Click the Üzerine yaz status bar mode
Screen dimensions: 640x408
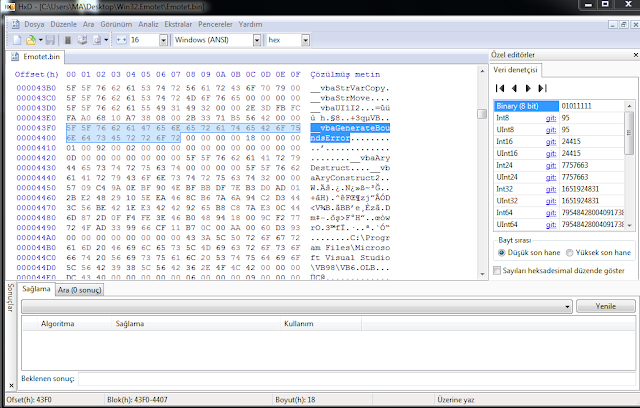[x=456, y=400]
